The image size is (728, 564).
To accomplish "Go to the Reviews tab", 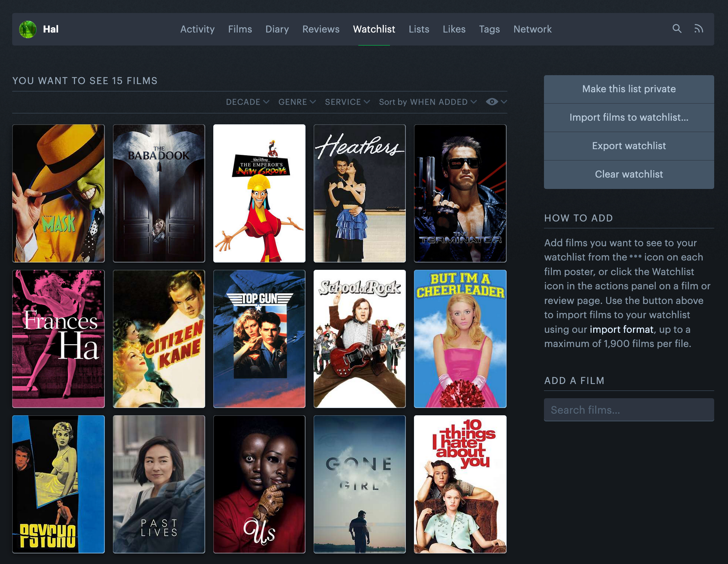I will pos(321,29).
